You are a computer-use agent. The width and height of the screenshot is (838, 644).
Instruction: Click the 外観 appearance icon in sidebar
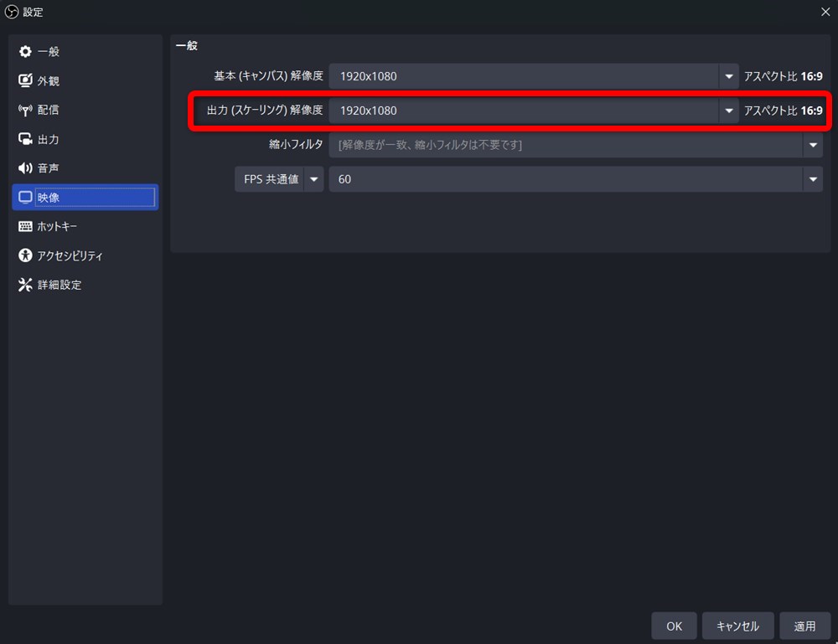click(x=25, y=80)
